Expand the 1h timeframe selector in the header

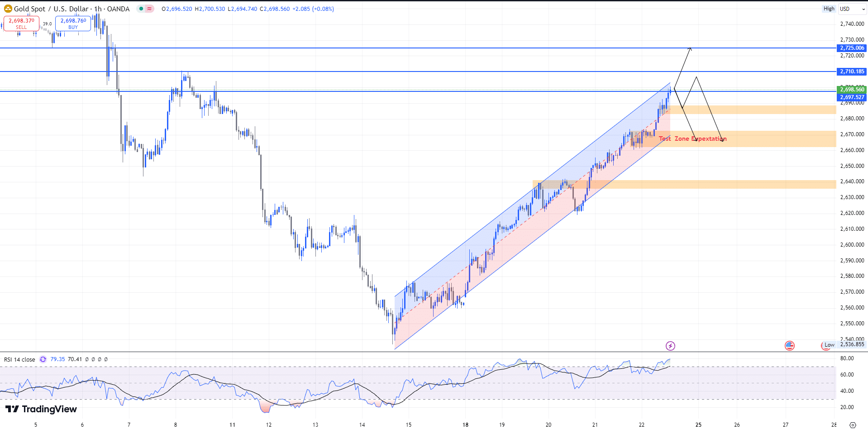pyautogui.click(x=98, y=9)
